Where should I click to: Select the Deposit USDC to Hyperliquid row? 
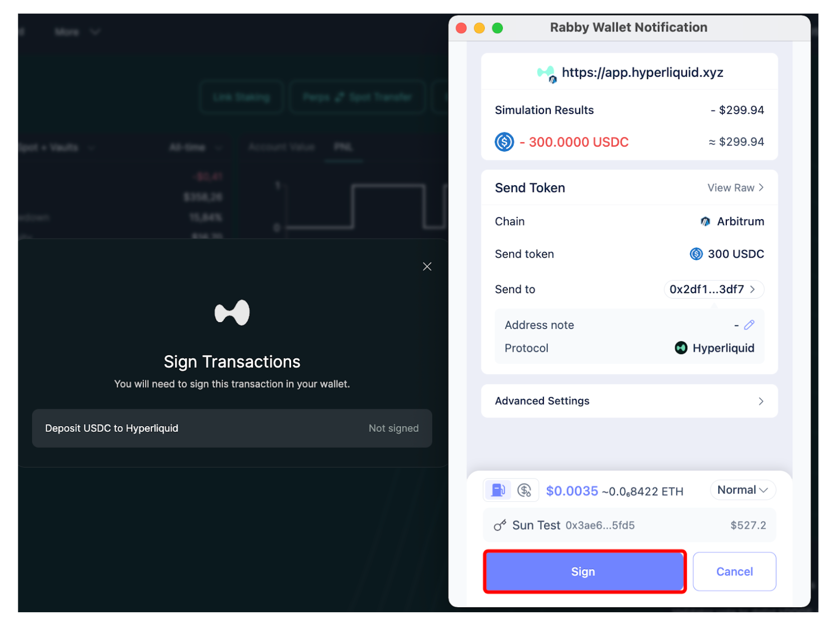point(232,428)
